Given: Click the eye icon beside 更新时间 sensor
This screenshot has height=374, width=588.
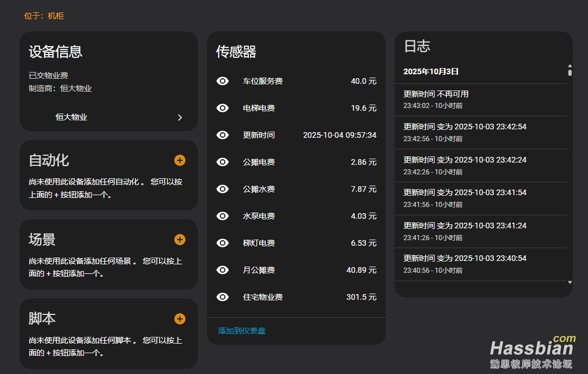Looking at the screenshot, I should tap(223, 135).
